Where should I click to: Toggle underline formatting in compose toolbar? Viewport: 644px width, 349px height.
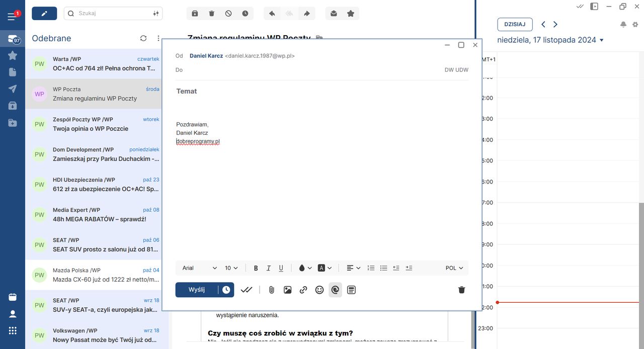coord(281,268)
